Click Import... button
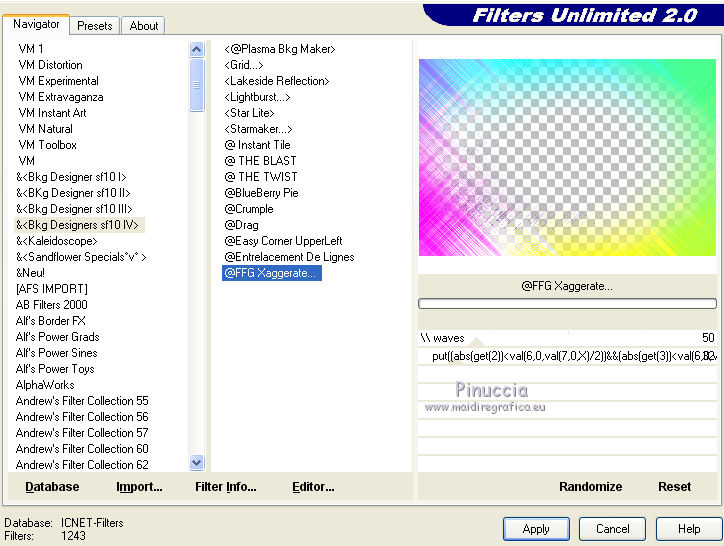The width and height of the screenshot is (724, 546). (x=139, y=486)
